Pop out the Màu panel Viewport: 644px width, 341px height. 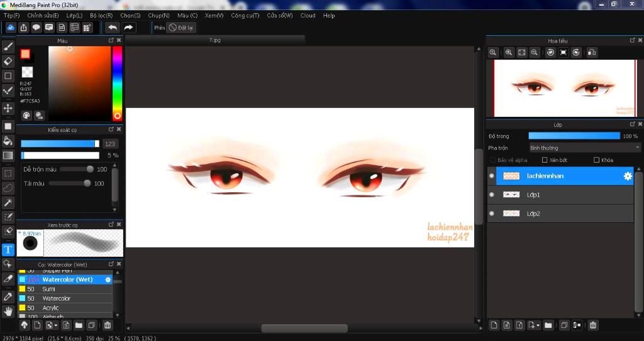pyautogui.click(x=111, y=40)
